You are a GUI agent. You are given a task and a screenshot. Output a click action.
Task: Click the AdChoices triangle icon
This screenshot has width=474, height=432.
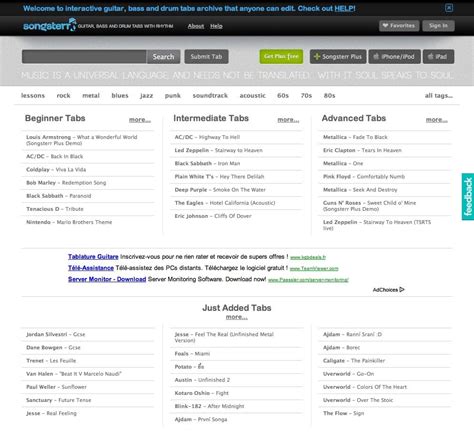tap(402, 290)
